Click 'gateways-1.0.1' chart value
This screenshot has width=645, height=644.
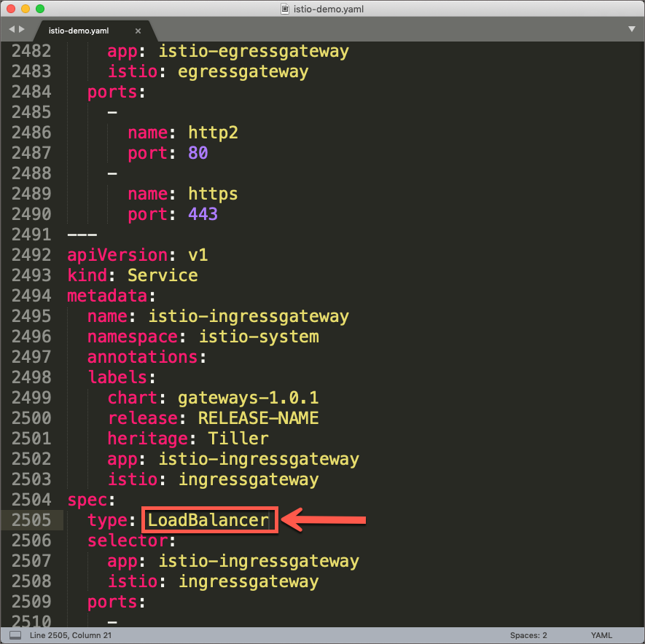click(x=248, y=398)
